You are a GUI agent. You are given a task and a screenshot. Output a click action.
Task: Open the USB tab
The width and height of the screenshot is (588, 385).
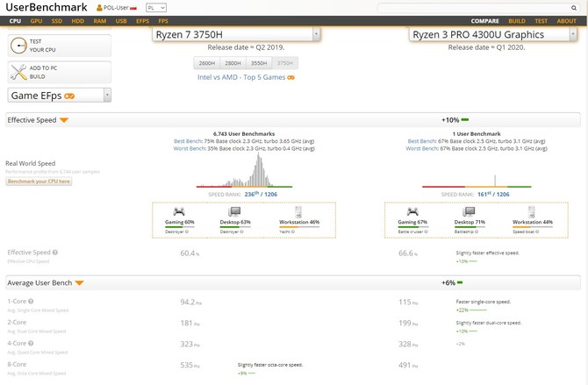tap(121, 21)
